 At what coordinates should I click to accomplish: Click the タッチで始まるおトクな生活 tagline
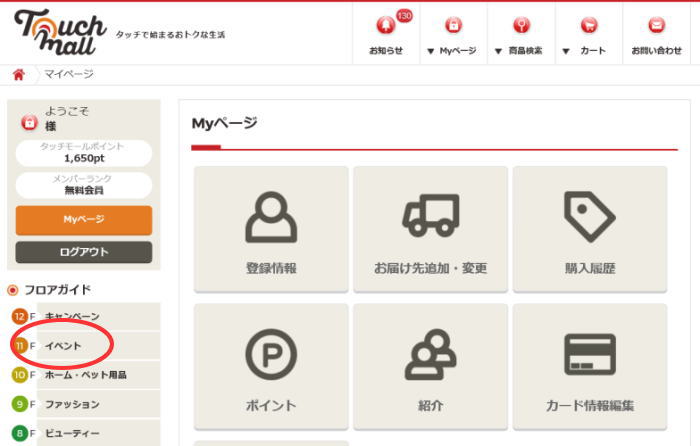170,34
